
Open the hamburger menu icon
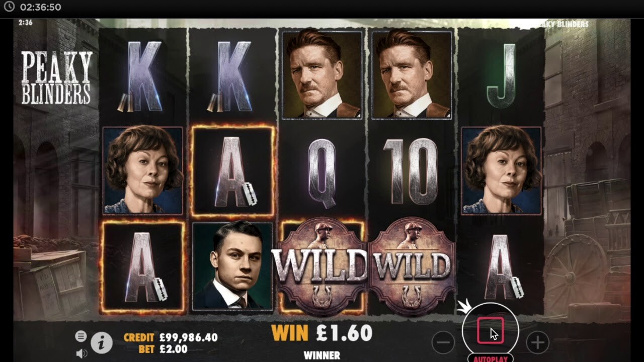coord(80,336)
